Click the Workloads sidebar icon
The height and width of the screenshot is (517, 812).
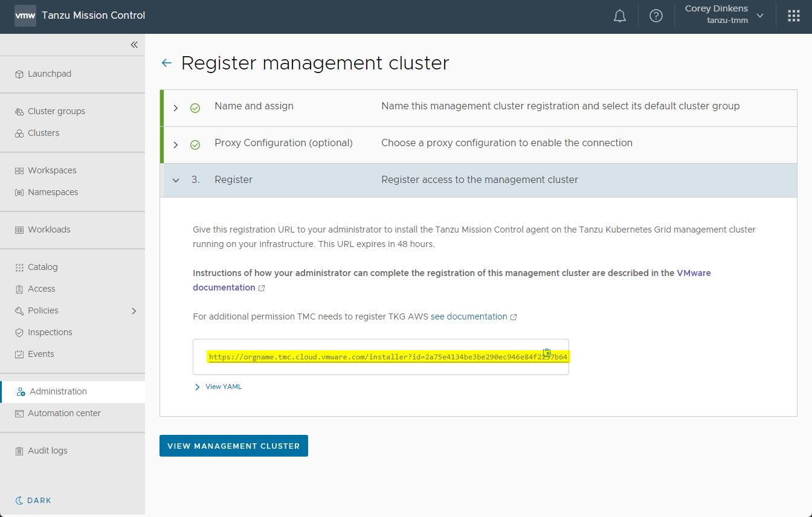[x=19, y=230]
